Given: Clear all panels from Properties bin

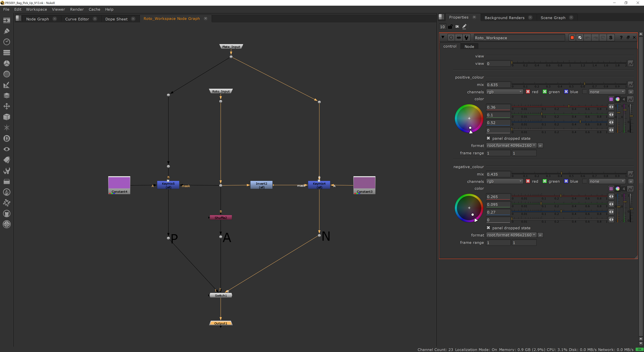Looking at the screenshot, I should point(457,27).
